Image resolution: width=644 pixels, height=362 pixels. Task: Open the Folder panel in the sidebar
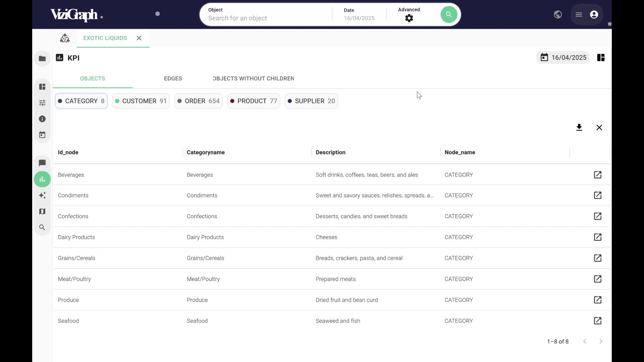click(42, 58)
